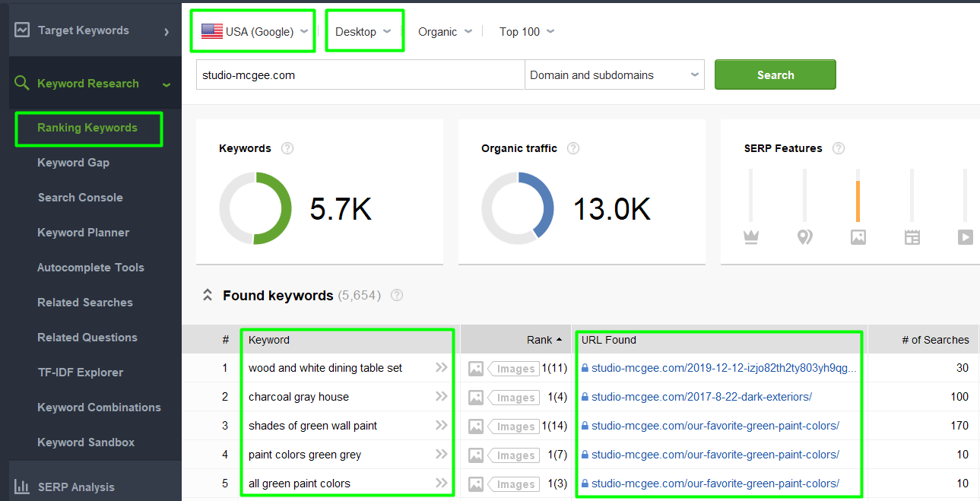Open green-paint-colors link for shades of green wall paint

tap(715, 426)
